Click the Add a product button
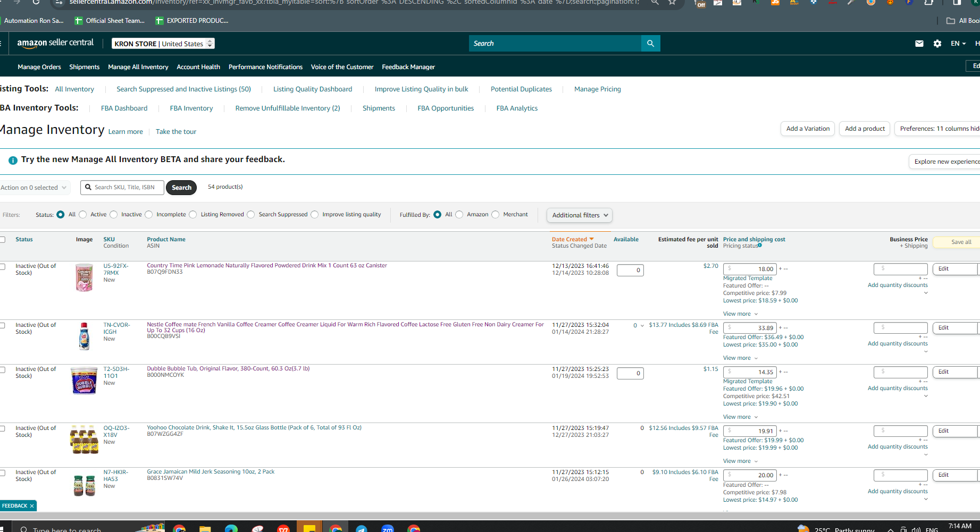The width and height of the screenshot is (980, 532). tap(865, 129)
